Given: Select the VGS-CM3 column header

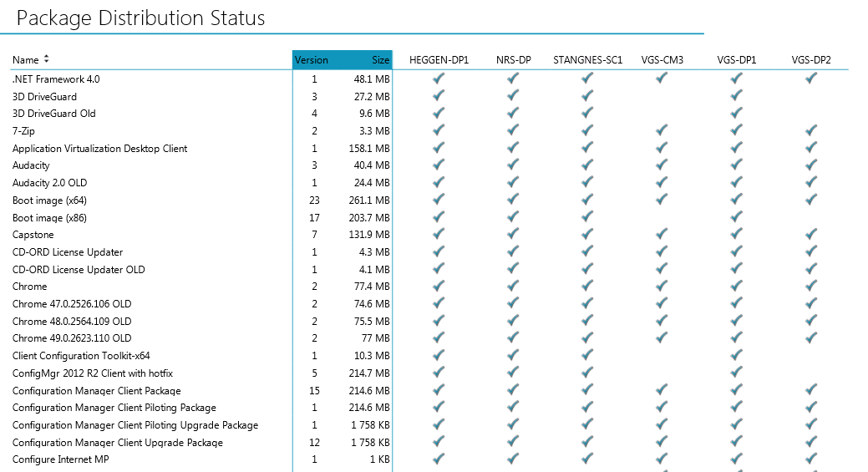Looking at the screenshot, I should tap(662, 60).
